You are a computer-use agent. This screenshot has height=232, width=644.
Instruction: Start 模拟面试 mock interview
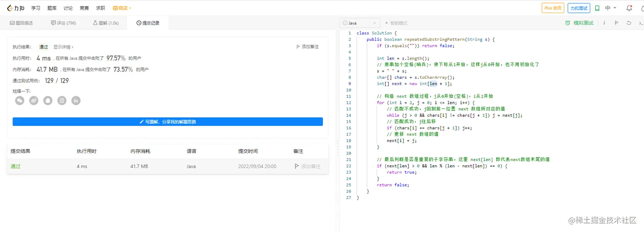click(x=579, y=23)
